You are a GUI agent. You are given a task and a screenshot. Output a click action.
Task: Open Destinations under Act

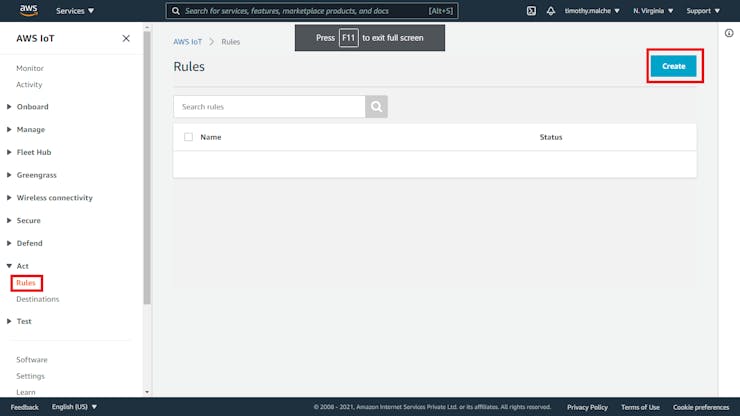38,299
